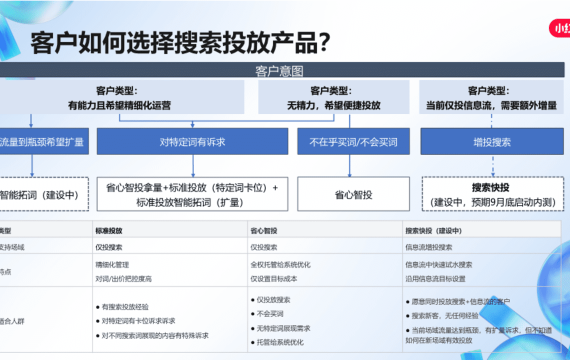
Task: Click the text 沿用信息流目标设置
Action: [x=435, y=279]
